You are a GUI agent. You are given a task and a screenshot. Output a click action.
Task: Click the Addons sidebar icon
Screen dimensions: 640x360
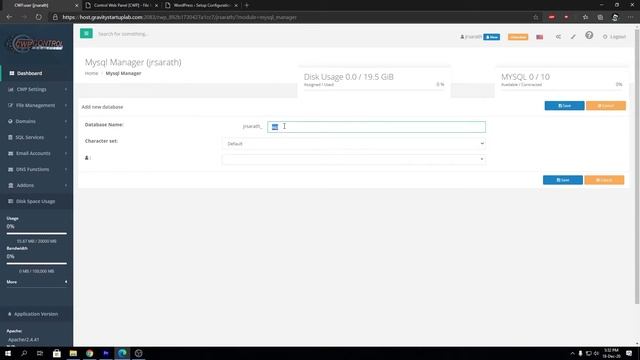click(11, 185)
